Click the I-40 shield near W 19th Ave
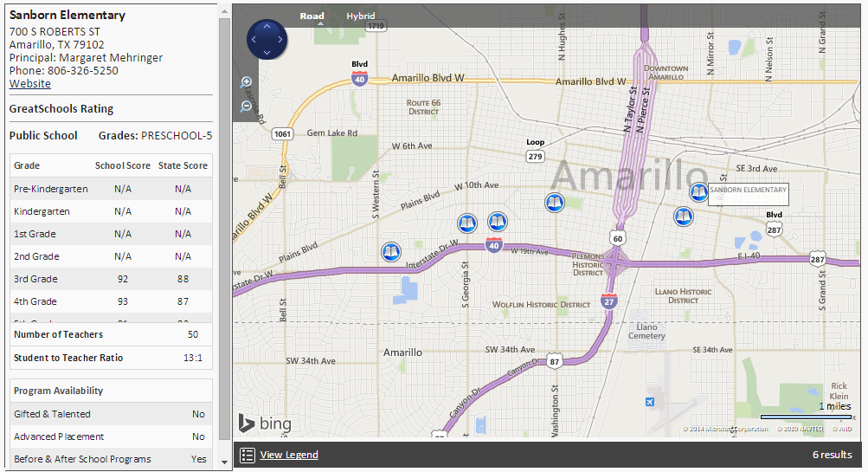This screenshot has height=472, width=868. pos(494,245)
